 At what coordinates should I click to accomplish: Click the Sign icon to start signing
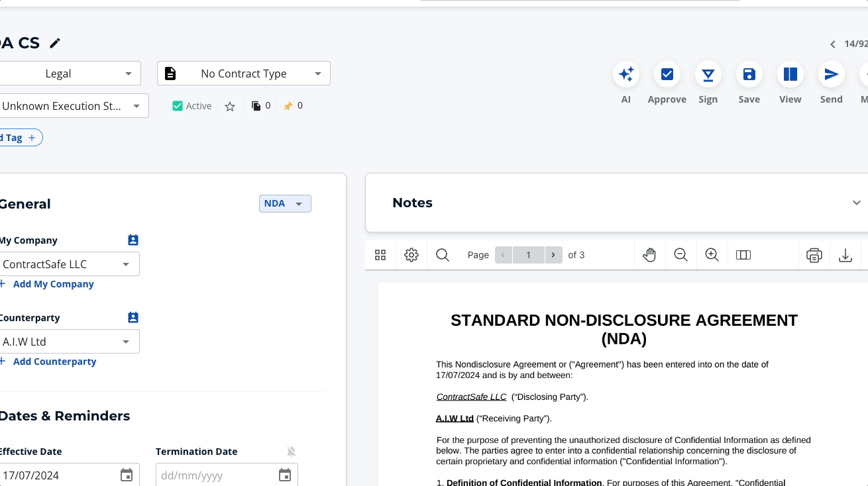coord(708,74)
